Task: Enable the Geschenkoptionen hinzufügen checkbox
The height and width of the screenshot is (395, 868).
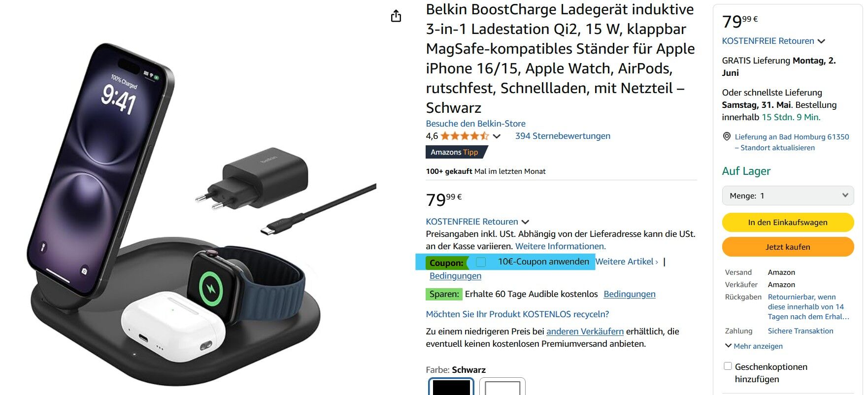Action: (728, 366)
